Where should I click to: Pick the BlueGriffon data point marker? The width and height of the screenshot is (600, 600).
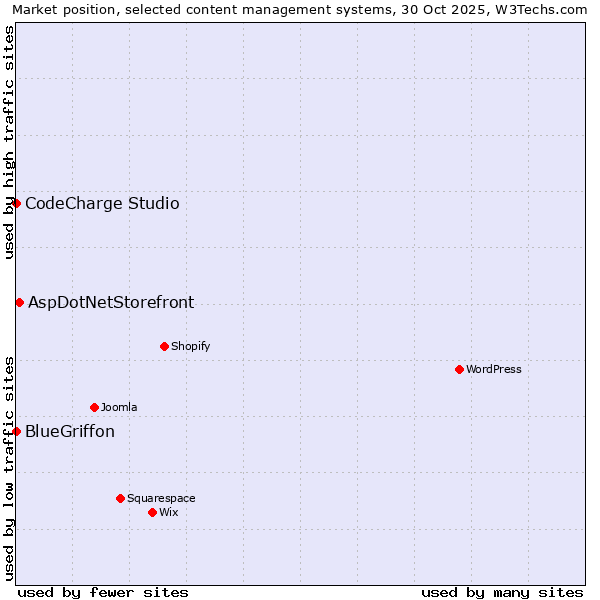coord(16,431)
